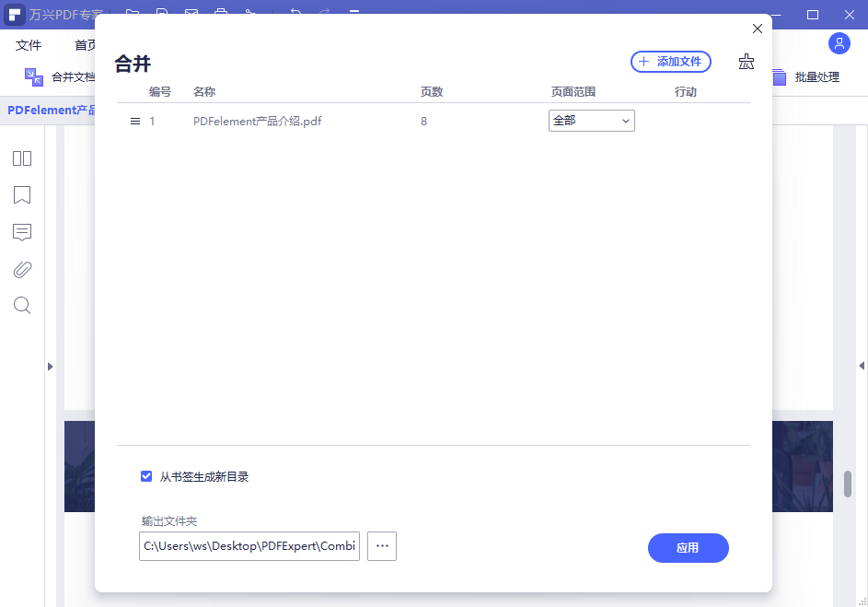Click the clear list broom icon
The height and width of the screenshot is (607, 868).
[x=746, y=61]
